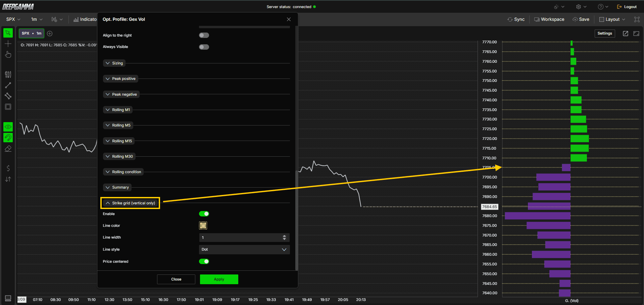Screen dimensions: 644x305
Task: Expand the Sizing section
Action: [x=114, y=63]
